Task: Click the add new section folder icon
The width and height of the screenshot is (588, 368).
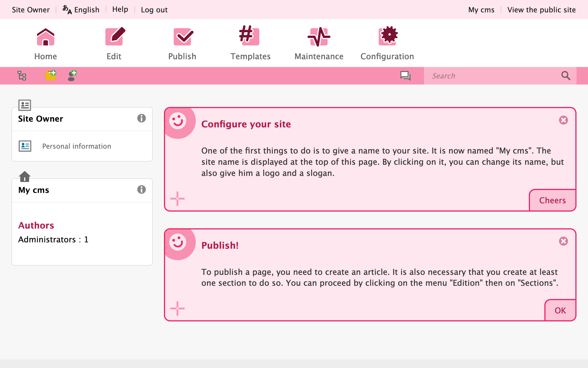Action: click(51, 76)
